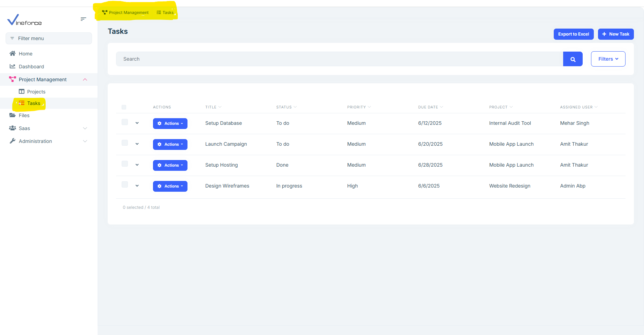
Task: Click the Home house icon in the sidebar
Action: click(x=13, y=53)
